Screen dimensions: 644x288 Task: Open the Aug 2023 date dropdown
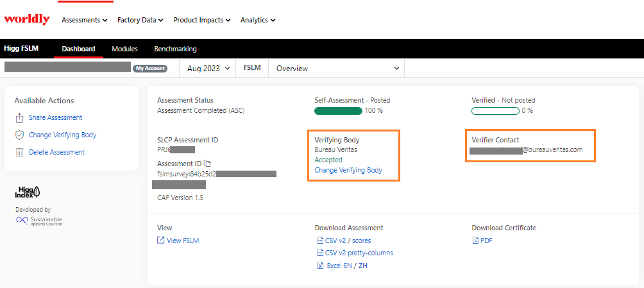point(208,69)
